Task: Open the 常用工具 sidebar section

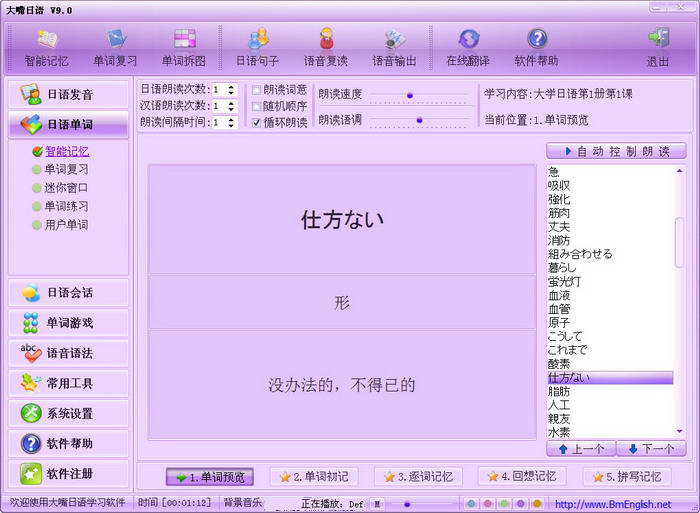Action: (68, 383)
